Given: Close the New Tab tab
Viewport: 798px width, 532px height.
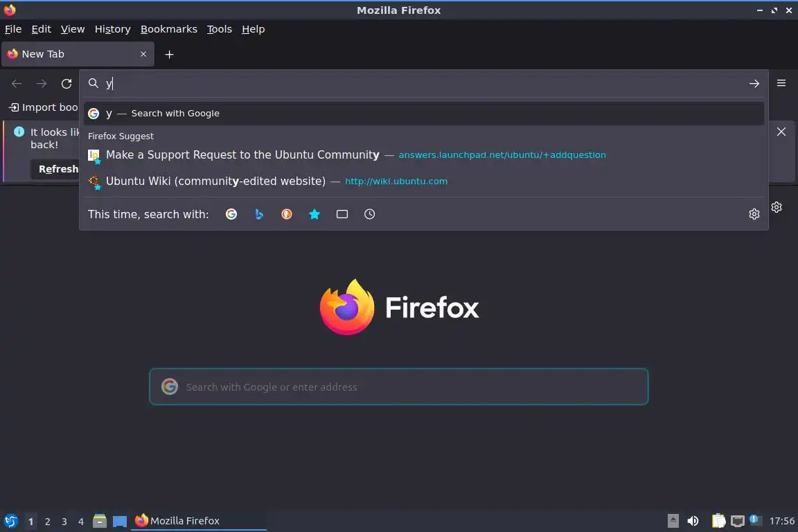Looking at the screenshot, I should pos(143,54).
